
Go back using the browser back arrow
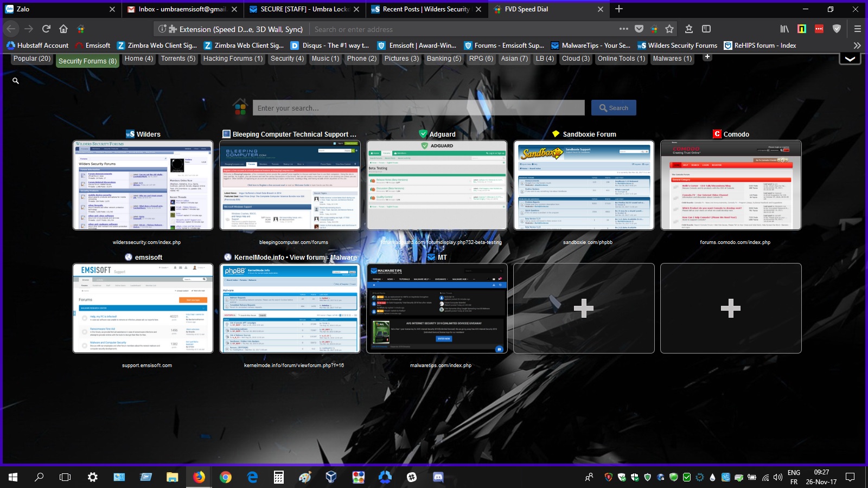[x=11, y=29]
